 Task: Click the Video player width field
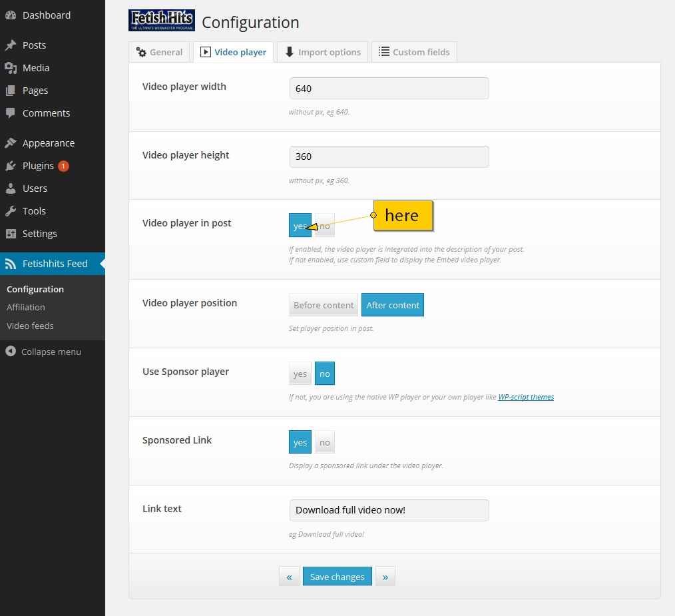coord(389,89)
